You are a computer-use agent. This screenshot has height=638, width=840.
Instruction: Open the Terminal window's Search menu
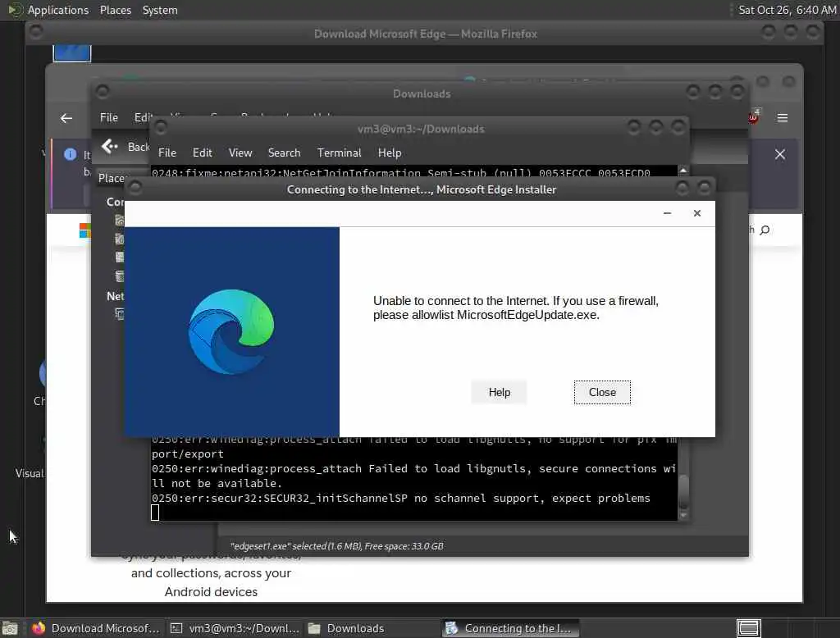pos(284,153)
